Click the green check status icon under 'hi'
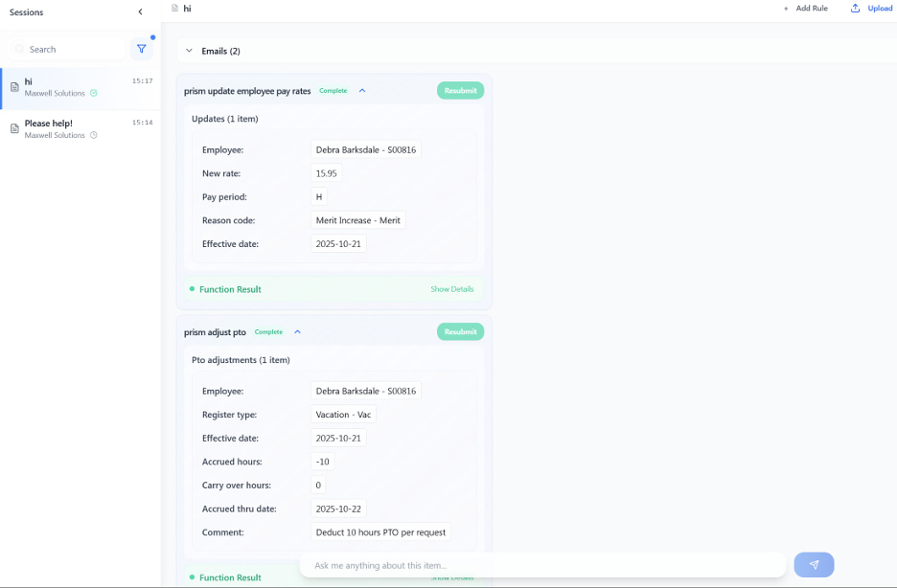The width and height of the screenshot is (897, 588). coord(94,93)
